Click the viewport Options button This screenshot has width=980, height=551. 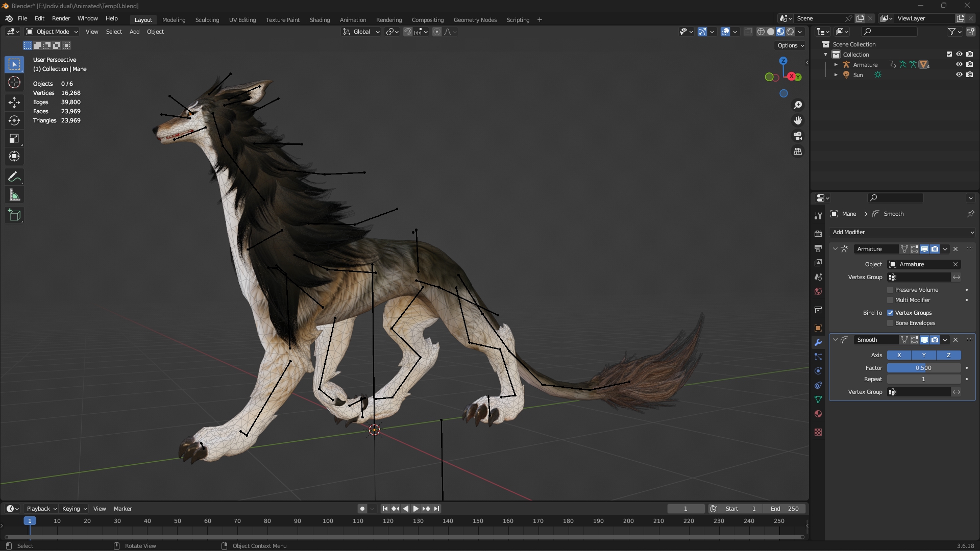coord(790,45)
